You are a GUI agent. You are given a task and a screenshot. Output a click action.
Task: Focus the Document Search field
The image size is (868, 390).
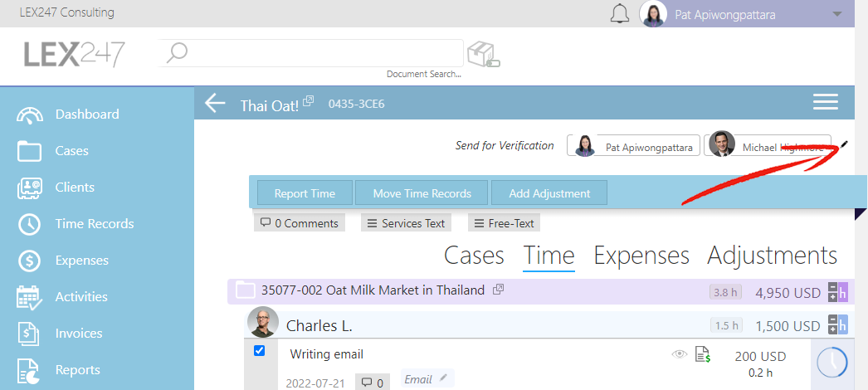coord(311,54)
